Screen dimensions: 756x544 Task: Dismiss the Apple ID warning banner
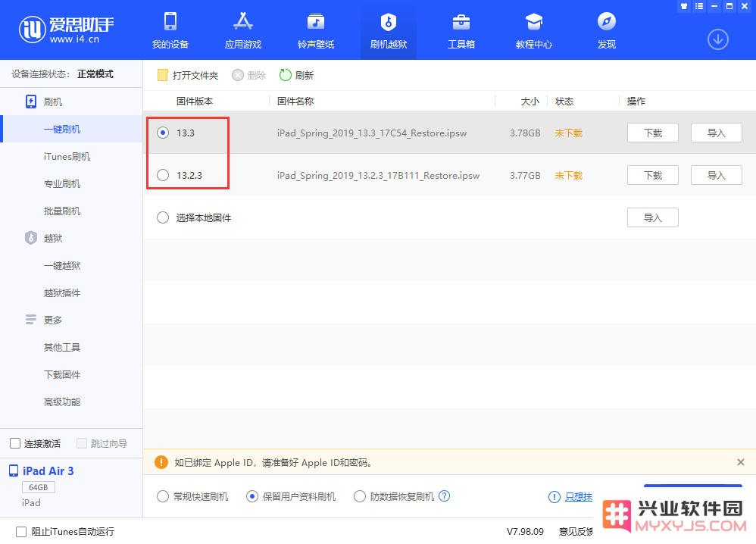[741, 462]
